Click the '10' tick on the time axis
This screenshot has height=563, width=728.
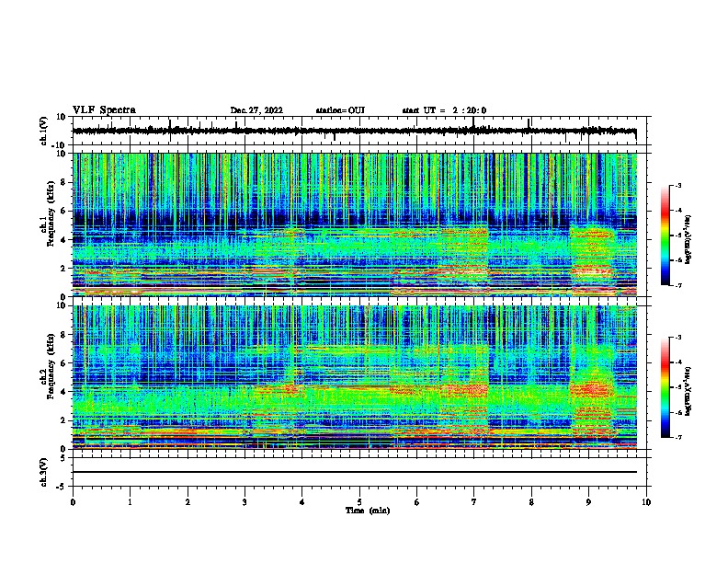(646, 502)
